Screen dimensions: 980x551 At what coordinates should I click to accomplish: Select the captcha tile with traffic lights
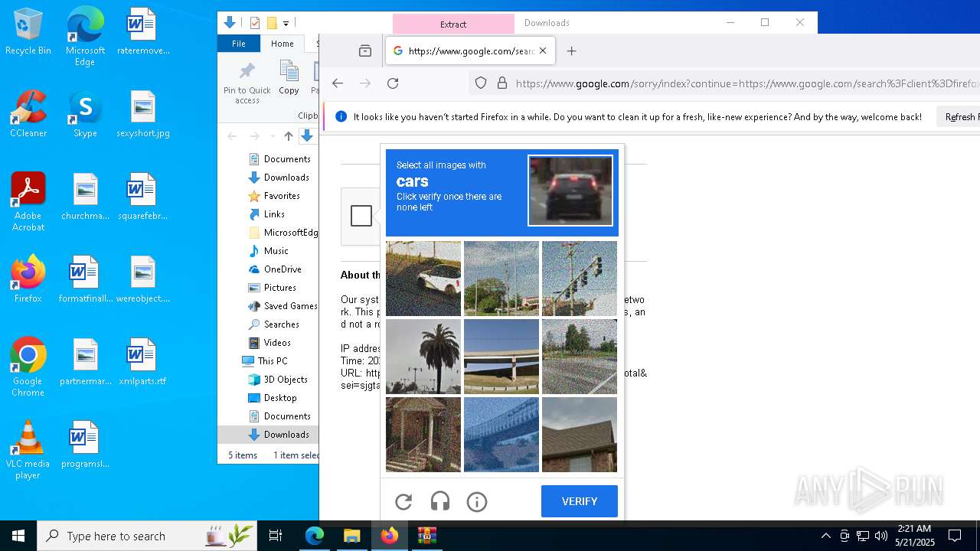coord(580,279)
